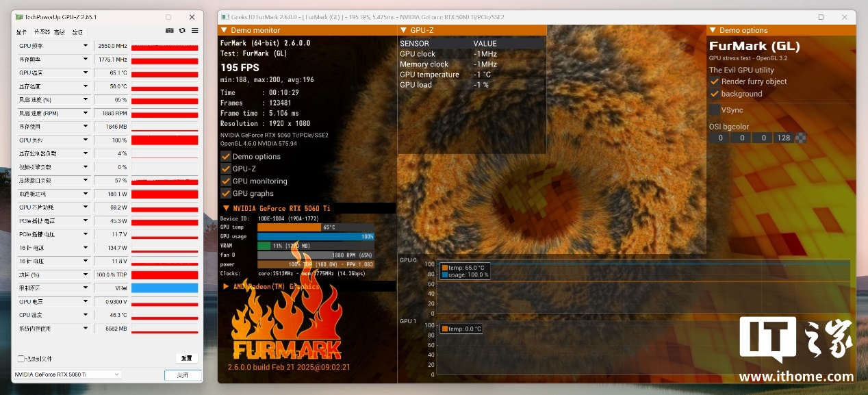The height and width of the screenshot is (395, 868).
Task: Click the OSI bgcolor checkered color swatch
Action: (800, 138)
